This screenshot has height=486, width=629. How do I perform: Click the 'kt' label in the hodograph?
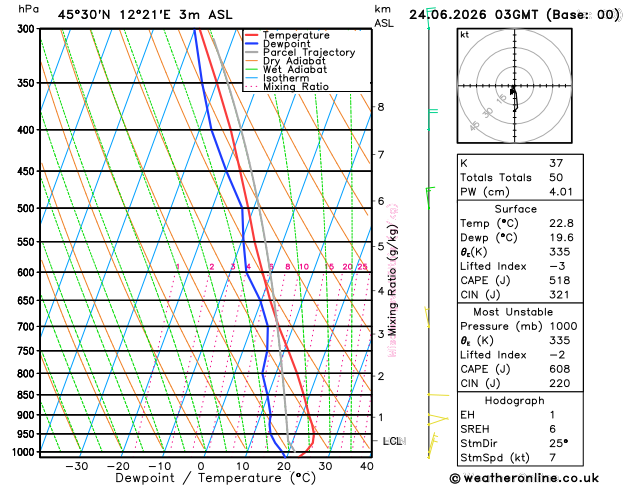465,35
